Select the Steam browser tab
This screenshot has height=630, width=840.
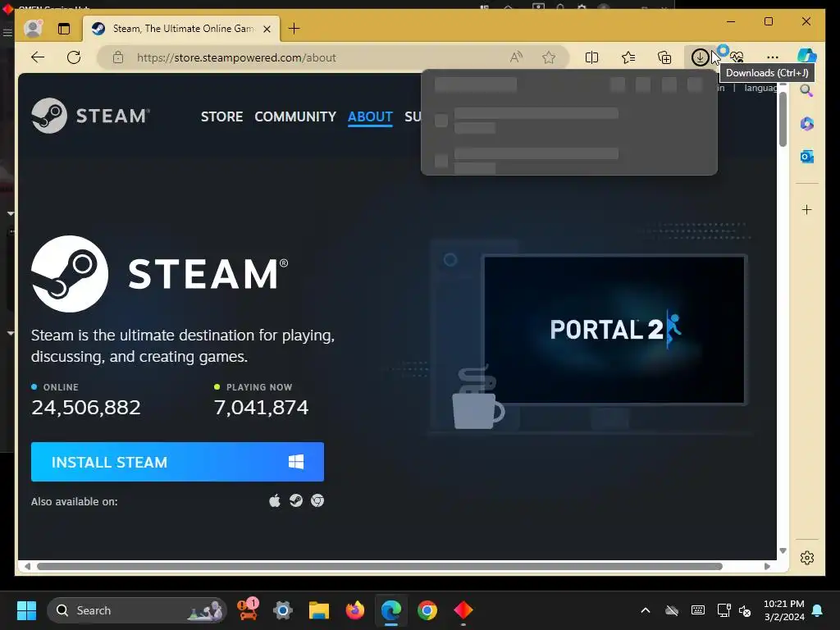pos(181,29)
